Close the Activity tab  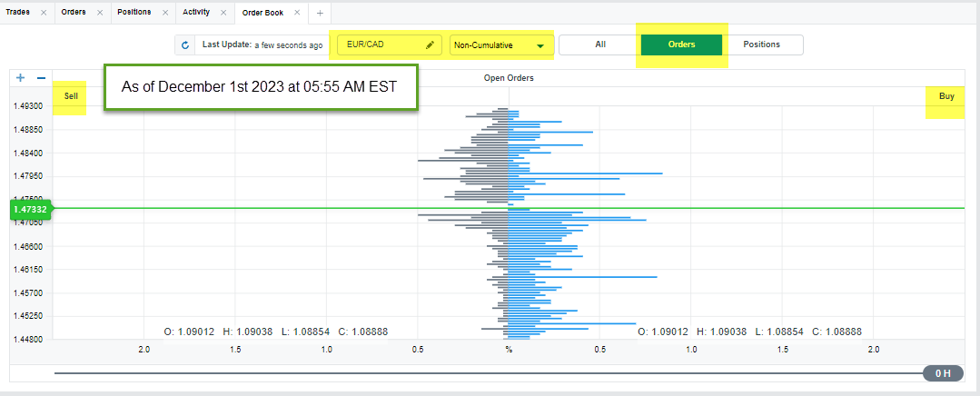tap(224, 13)
